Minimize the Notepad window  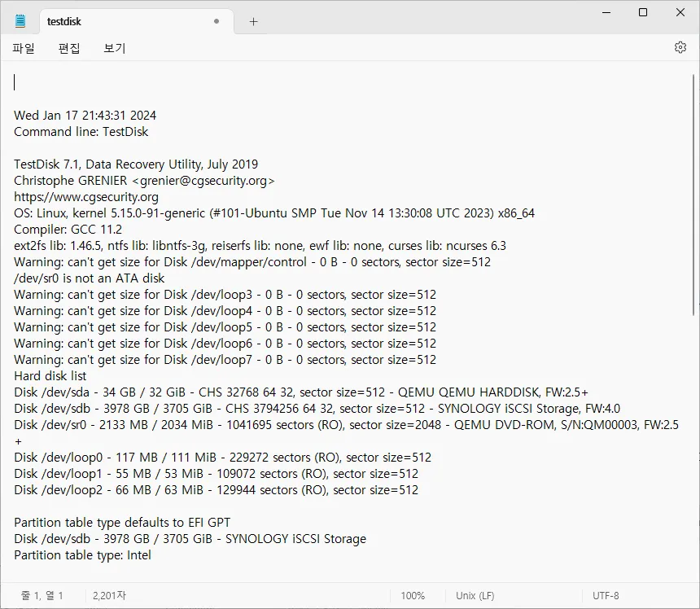click(606, 13)
